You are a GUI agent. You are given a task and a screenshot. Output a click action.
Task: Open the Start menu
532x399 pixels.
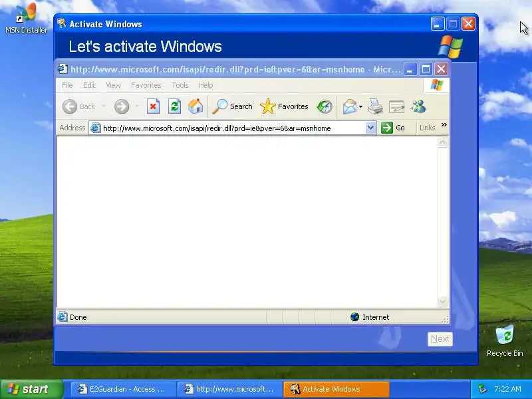click(31, 389)
